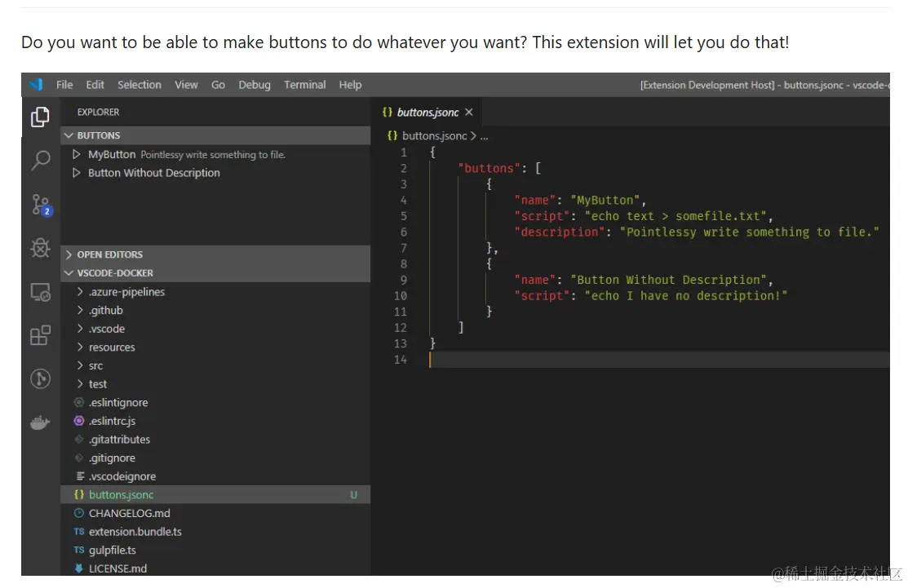Open the Remote Explorer icon
This screenshot has height=588, width=908.
point(40,291)
